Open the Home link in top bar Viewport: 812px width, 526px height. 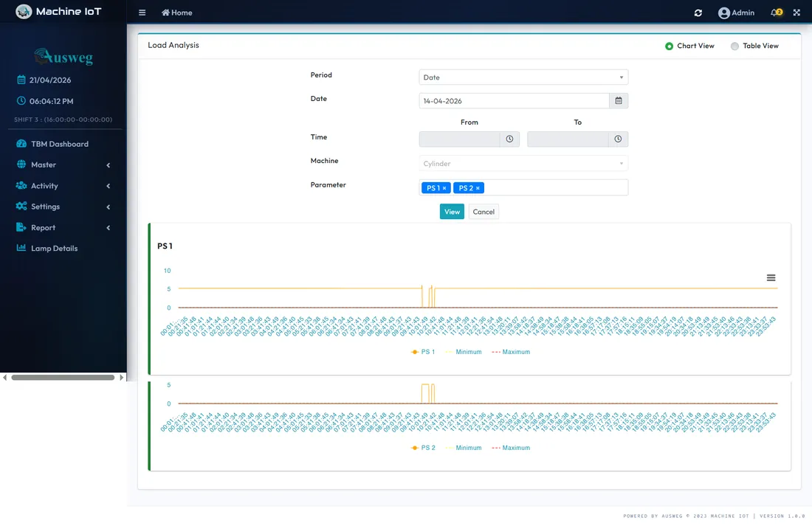pyautogui.click(x=176, y=13)
